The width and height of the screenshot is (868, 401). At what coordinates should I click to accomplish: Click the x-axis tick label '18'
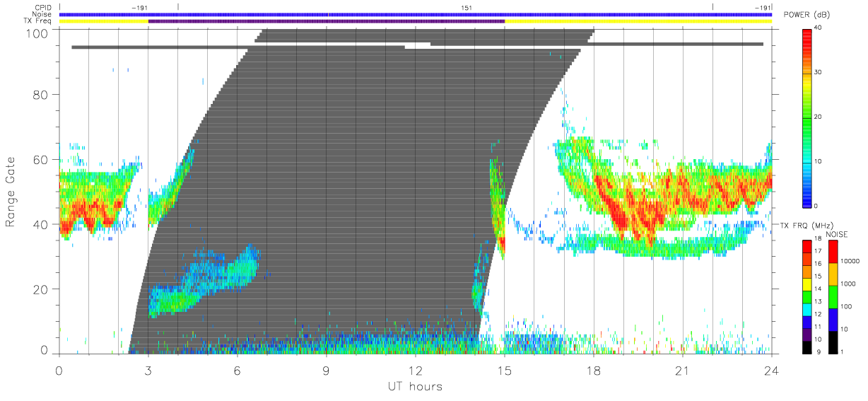(x=593, y=371)
